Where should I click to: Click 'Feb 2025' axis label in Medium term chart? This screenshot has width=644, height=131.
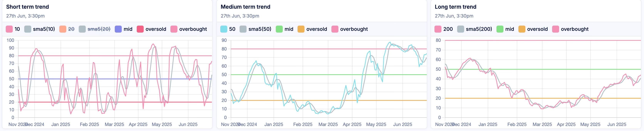click(x=303, y=124)
